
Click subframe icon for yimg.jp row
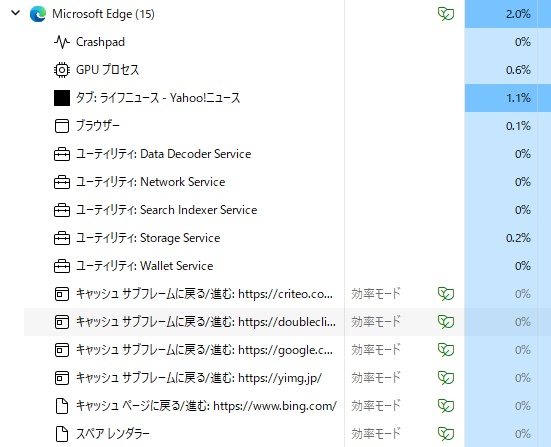coord(61,378)
